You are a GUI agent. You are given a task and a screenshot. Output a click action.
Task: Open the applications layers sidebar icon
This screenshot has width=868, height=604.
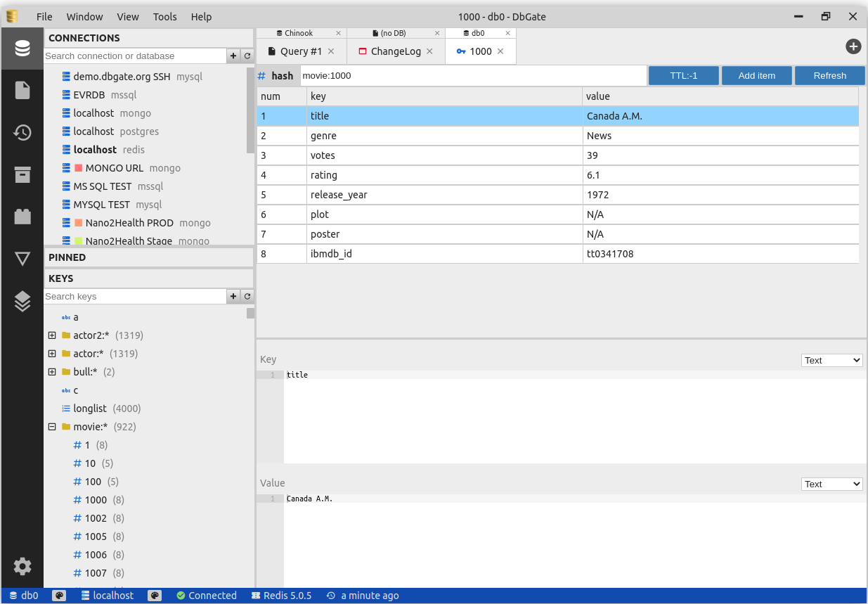(x=22, y=301)
